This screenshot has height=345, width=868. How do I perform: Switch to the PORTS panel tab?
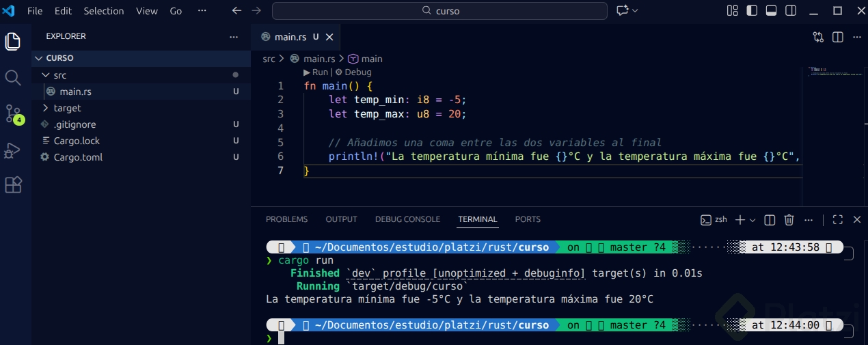pos(528,219)
